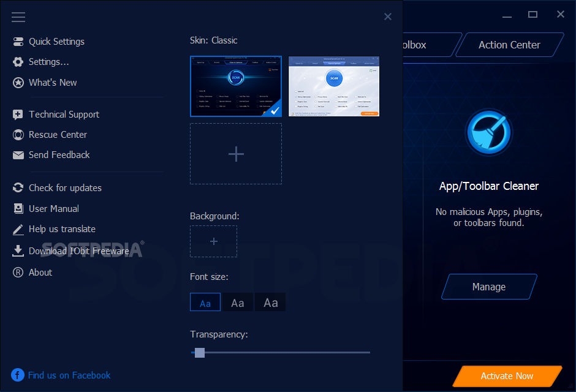The image size is (576, 392).
Task: Click the Check for updates refresh icon
Action: point(18,187)
